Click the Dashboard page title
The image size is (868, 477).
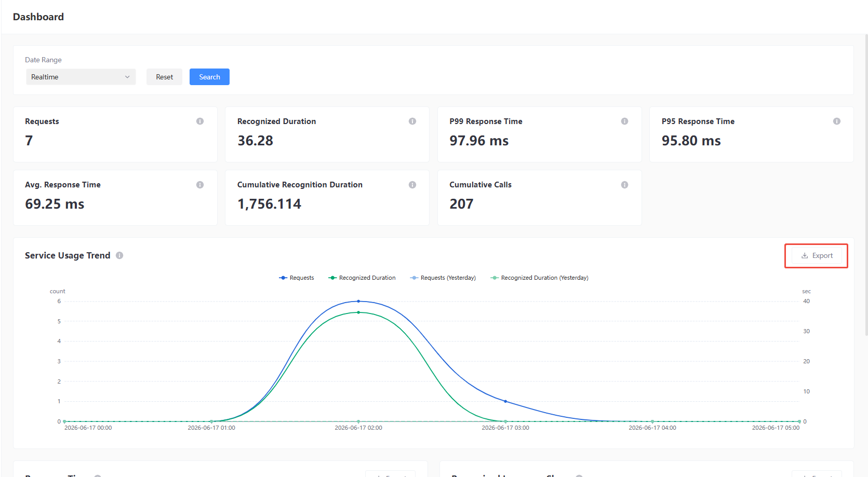(38, 17)
